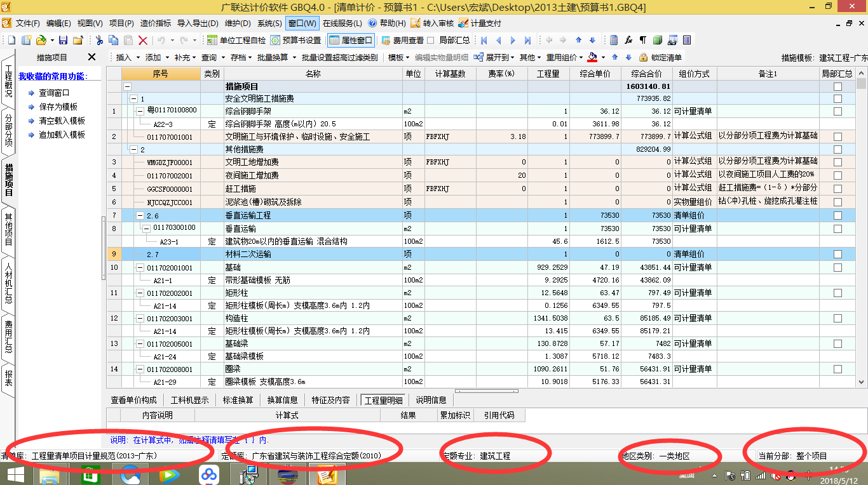
Task: Click the 锁定清单 lock icon button
Action: click(661, 57)
